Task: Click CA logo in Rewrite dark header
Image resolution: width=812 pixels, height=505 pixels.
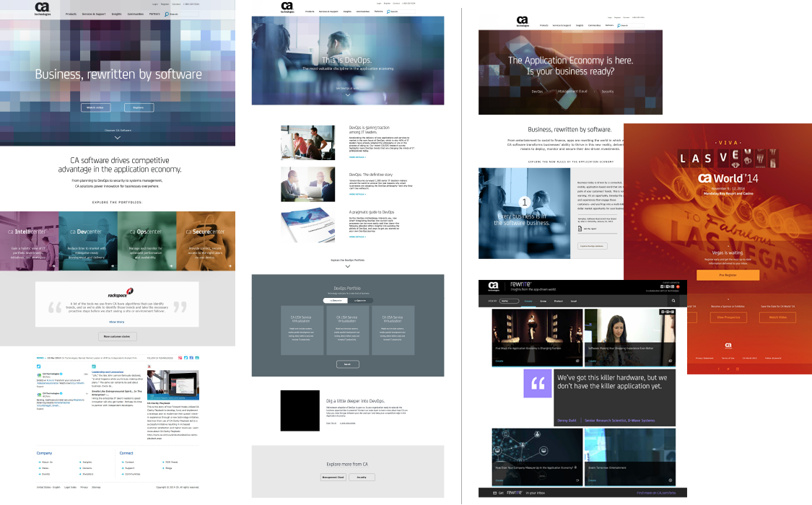Action: pyautogui.click(x=494, y=286)
